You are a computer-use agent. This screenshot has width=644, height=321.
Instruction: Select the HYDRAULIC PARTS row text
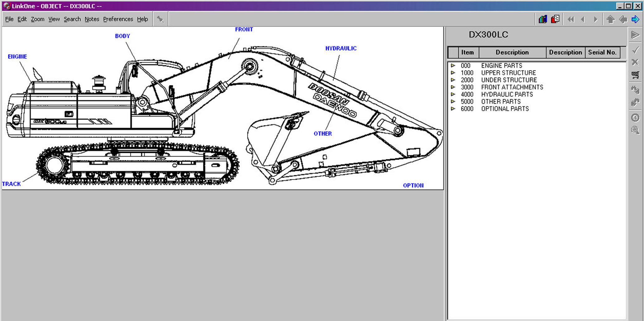point(507,94)
